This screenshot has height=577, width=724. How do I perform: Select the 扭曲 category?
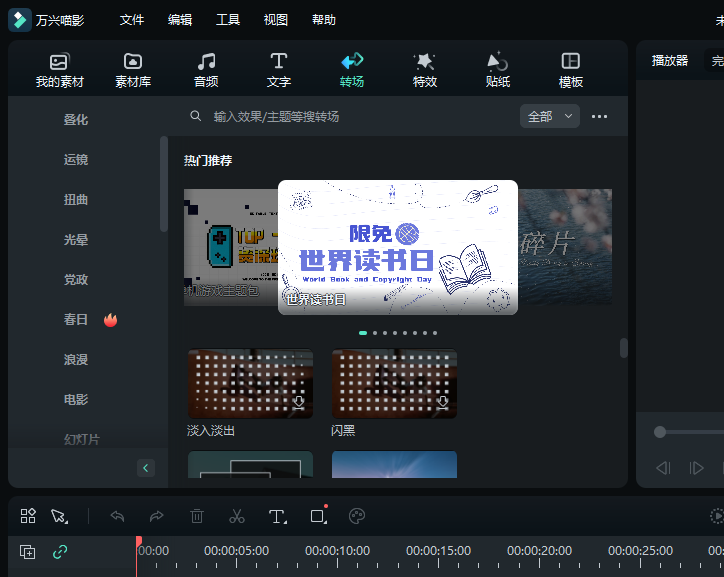76,200
